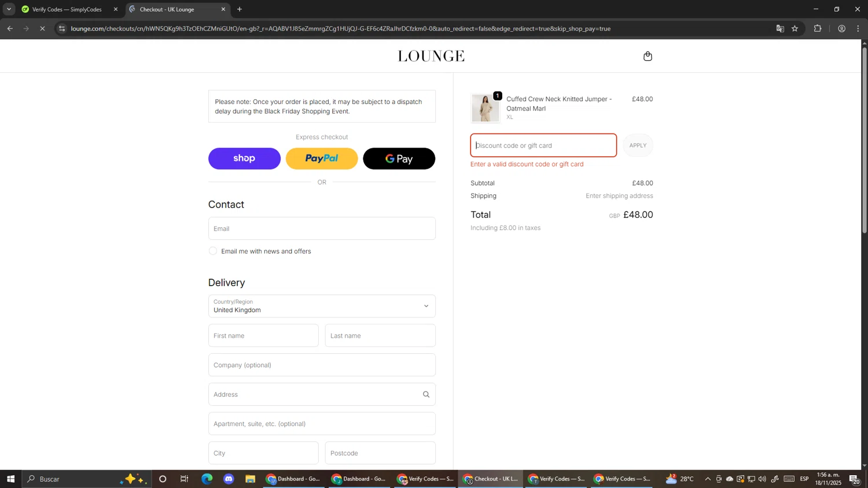Click the Last name field

tap(380, 335)
